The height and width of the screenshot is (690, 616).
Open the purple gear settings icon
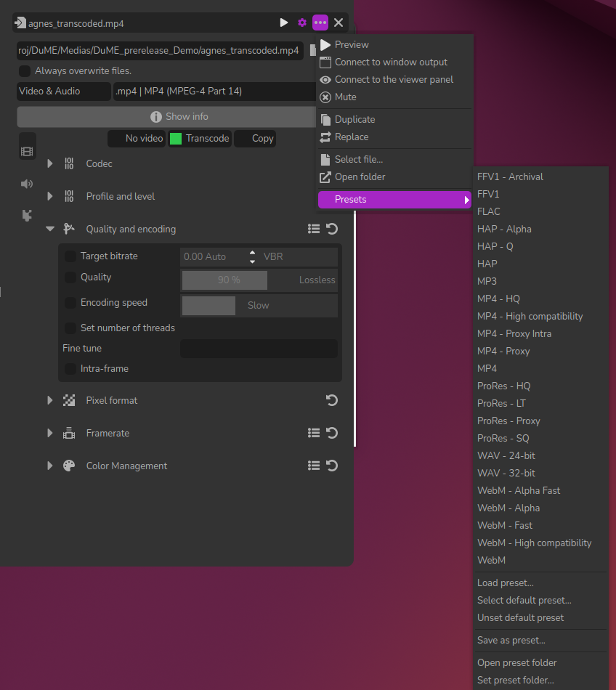[x=302, y=23]
